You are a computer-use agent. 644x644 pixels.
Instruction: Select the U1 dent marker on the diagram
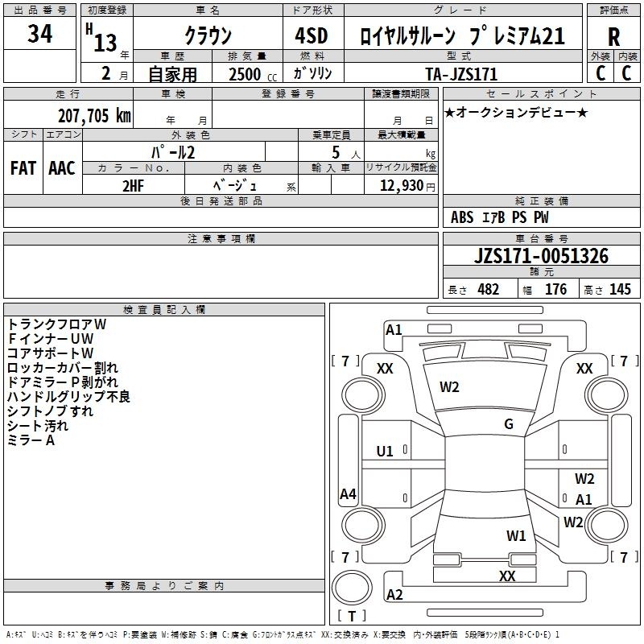click(385, 452)
